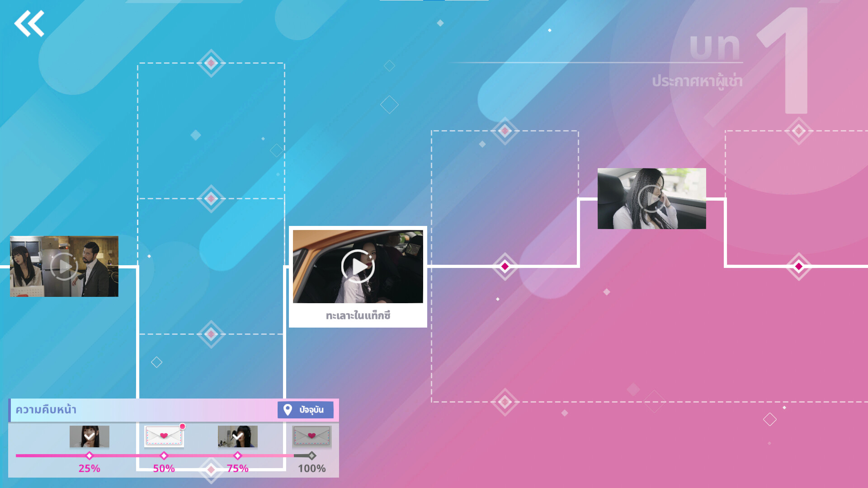Click the solid pink diamond node after phone scene

point(799,266)
